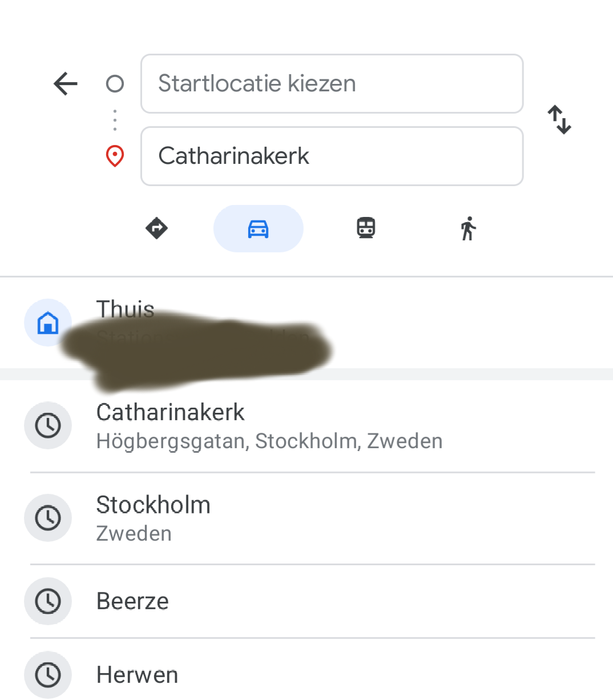Viewport: 613px width, 700px height.
Task: Tap the clock icon beside Beerze
Action: 48,601
